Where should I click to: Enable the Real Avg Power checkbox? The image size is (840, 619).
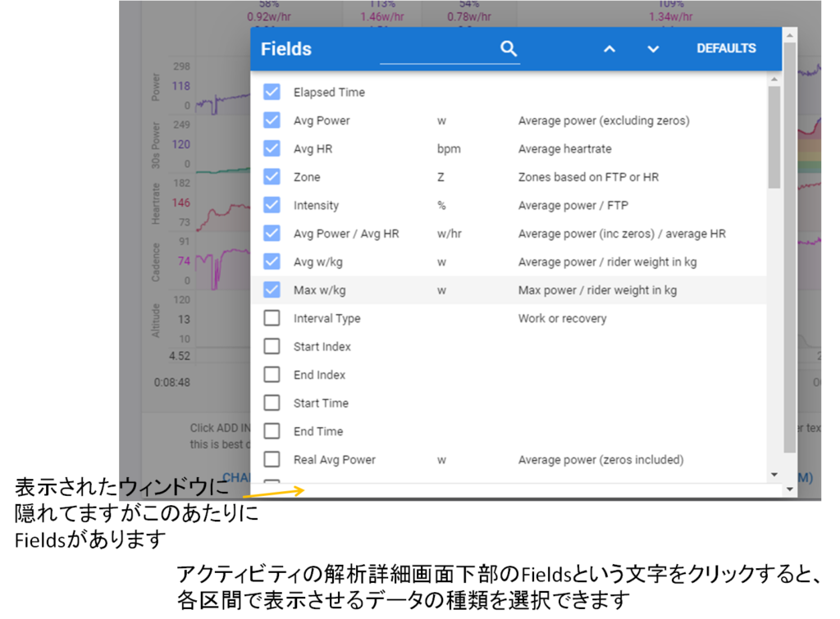point(272,459)
